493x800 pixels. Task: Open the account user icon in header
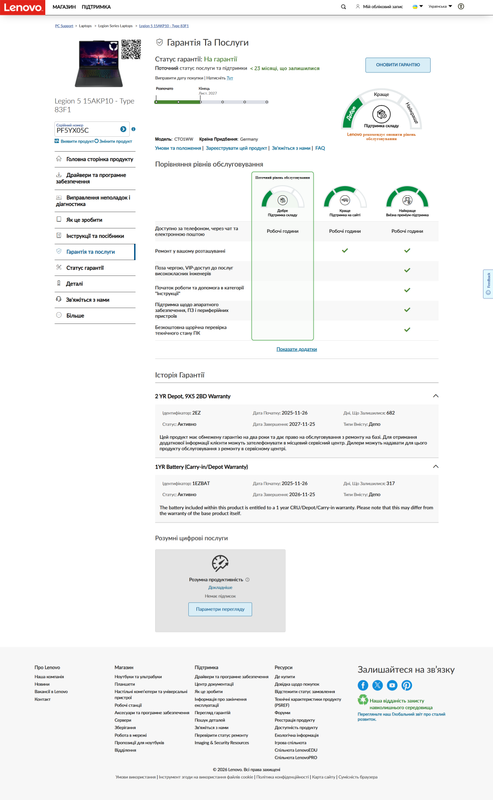(x=358, y=7)
